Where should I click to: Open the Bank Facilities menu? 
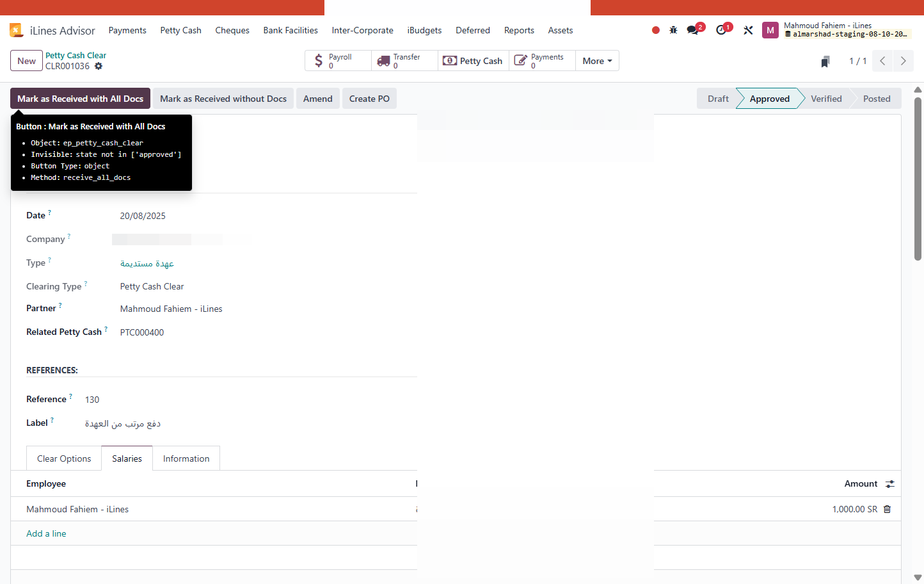[291, 30]
